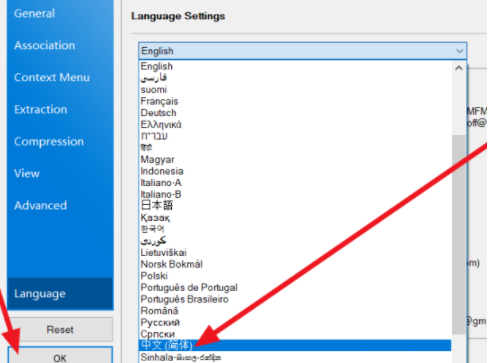Collapse the language combo box showing English
The width and height of the screenshot is (500, 363).
click(x=303, y=51)
